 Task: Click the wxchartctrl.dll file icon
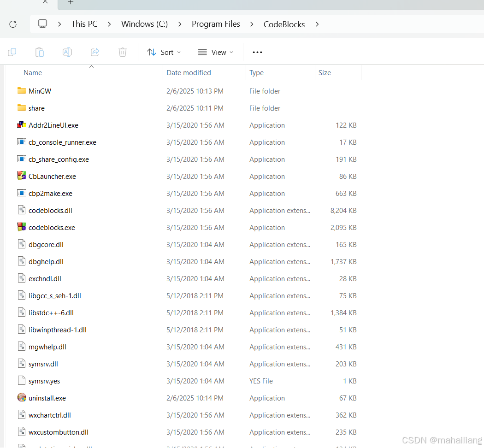(22, 415)
